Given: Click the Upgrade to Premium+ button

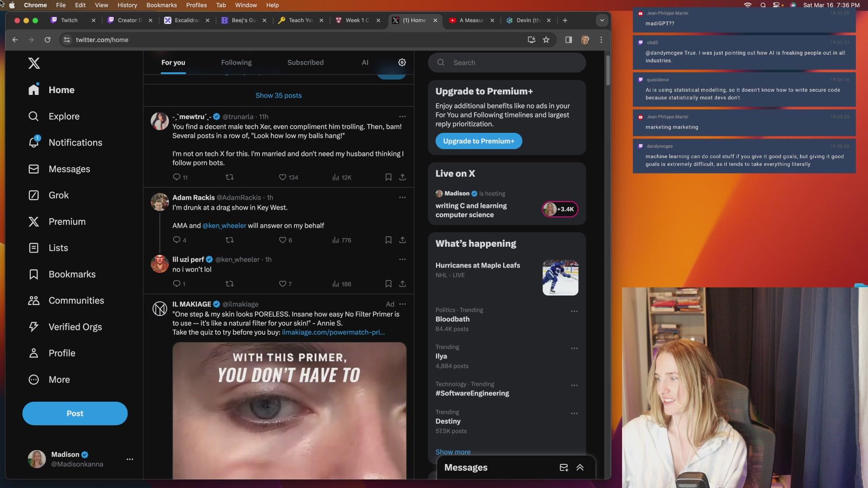Looking at the screenshot, I should point(478,141).
